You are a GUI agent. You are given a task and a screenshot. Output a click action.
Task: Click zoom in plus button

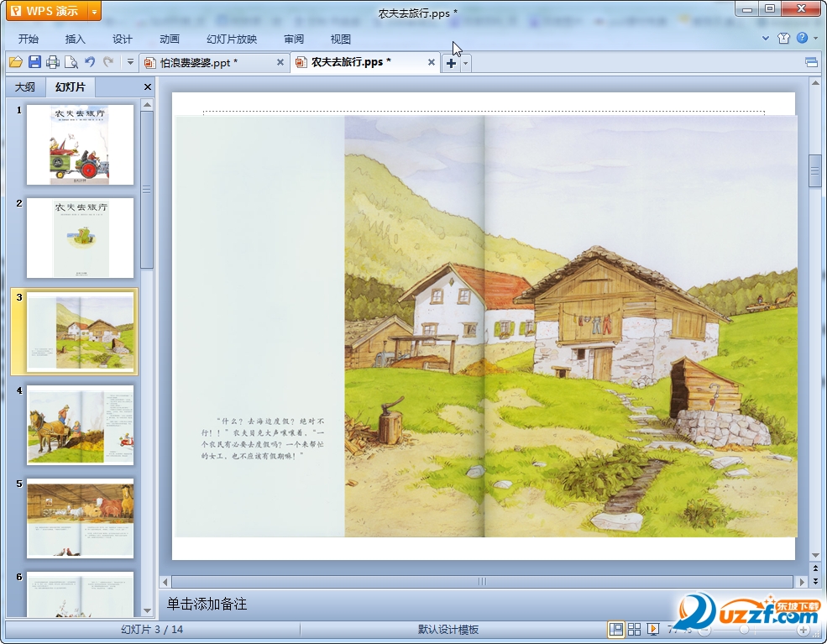click(x=803, y=630)
